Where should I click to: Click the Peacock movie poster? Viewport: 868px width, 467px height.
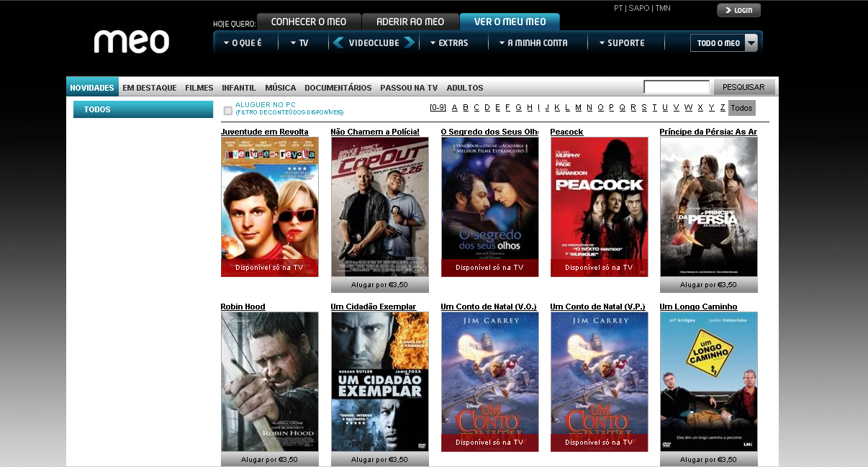[599, 207]
